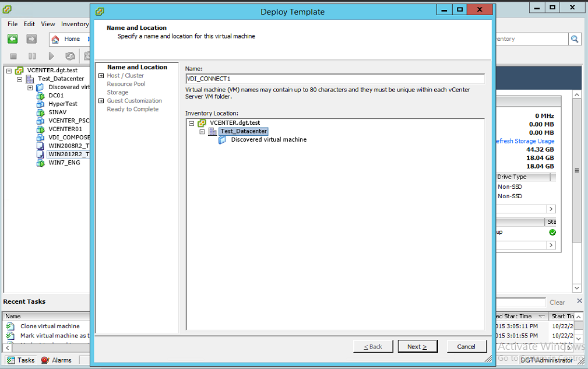Click the Next button

[417, 346]
